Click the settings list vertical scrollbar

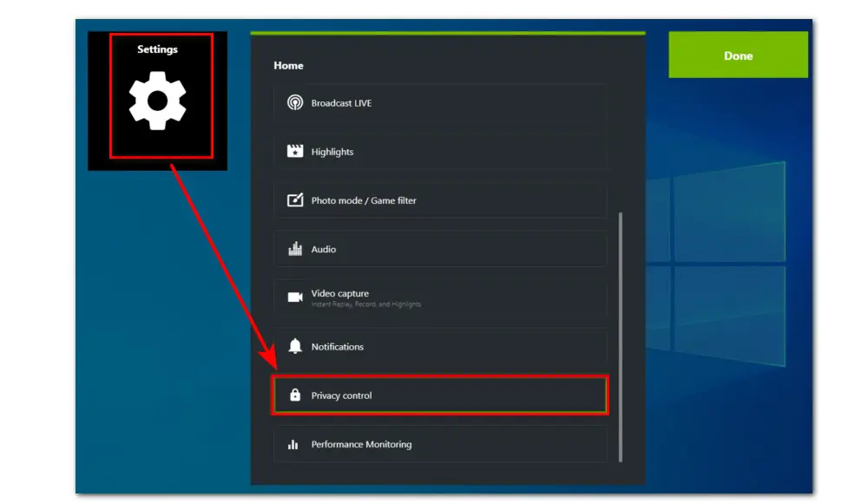coord(620,336)
